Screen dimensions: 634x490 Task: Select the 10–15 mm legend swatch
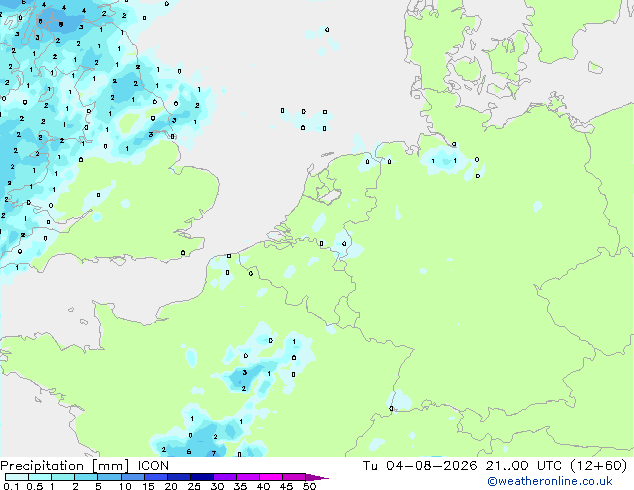(133, 477)
